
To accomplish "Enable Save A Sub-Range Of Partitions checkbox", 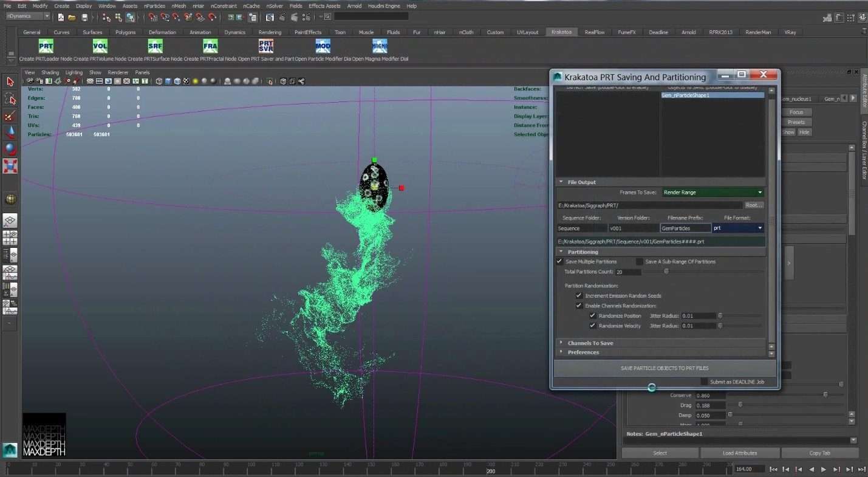I will point(639,261).
